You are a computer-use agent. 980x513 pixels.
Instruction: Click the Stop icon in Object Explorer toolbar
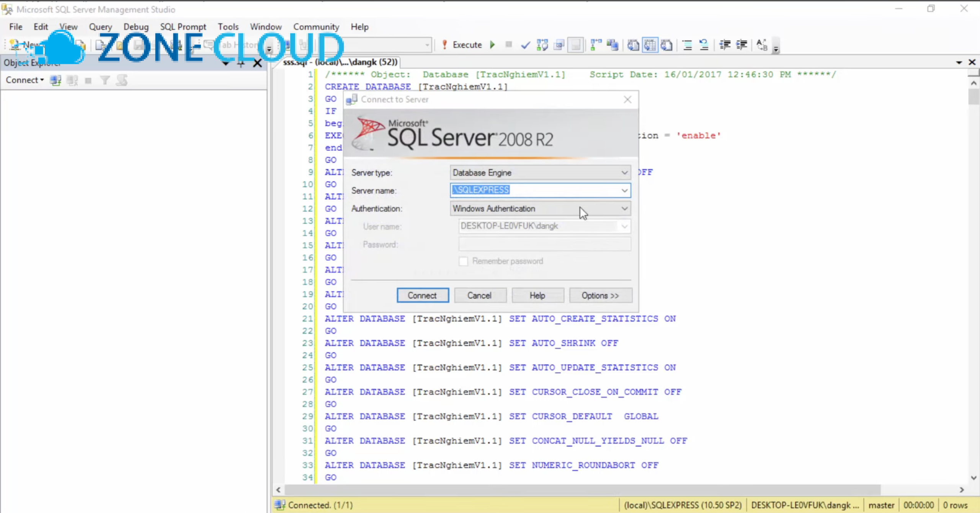coord(88,81)
